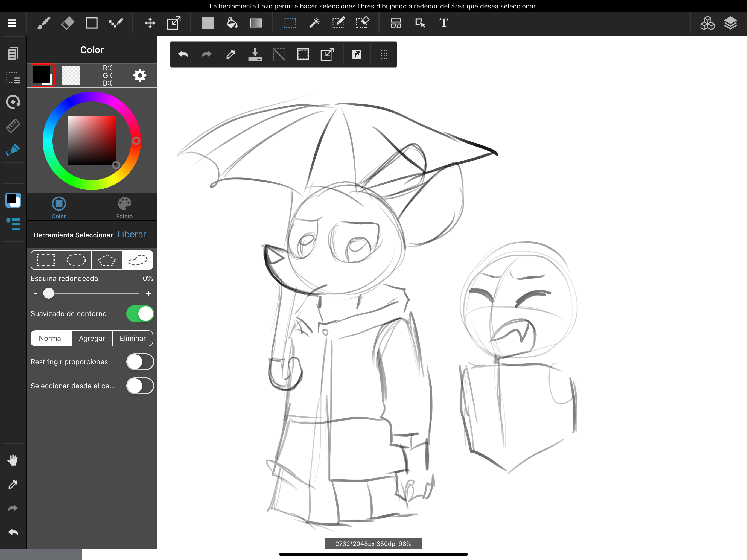Open the Layers panel
Viewport: 747px width, 560px height.
730,23
